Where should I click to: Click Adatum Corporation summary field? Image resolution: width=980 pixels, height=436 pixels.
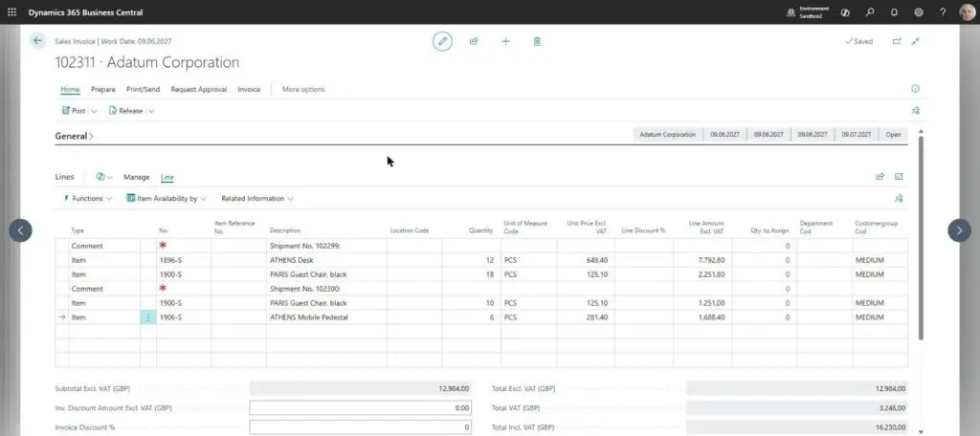[667, 134]
